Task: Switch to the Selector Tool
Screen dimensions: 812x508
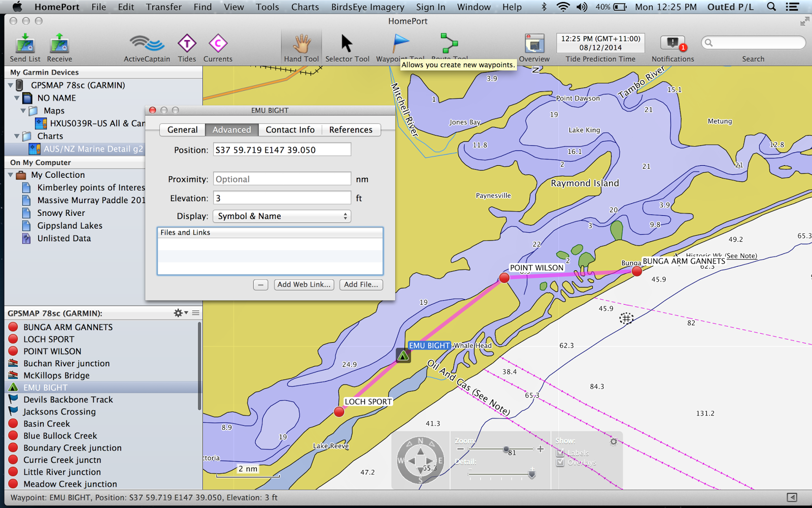Action: click(x=347, y=46)
